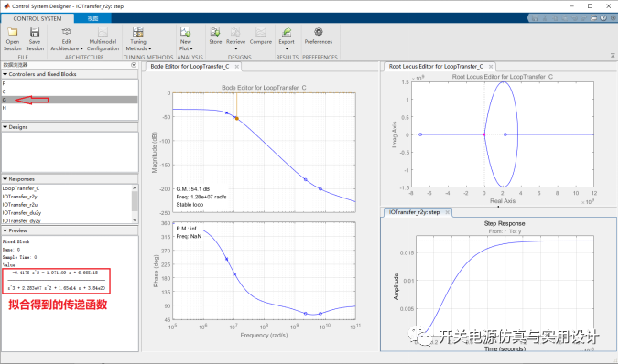
Task: Select block C in the list
Action: [70, 91]
